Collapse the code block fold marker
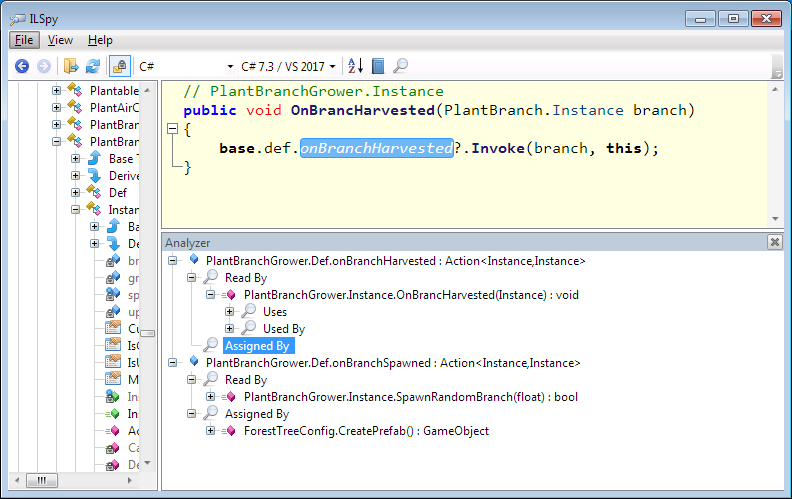792x499 pixels. tap(173, 129)
